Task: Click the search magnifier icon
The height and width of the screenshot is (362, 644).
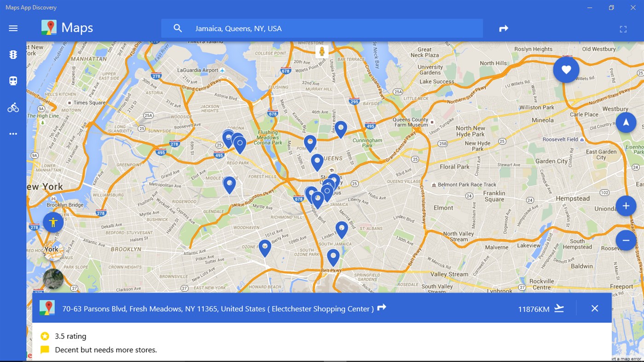Action: coord(178,28)
